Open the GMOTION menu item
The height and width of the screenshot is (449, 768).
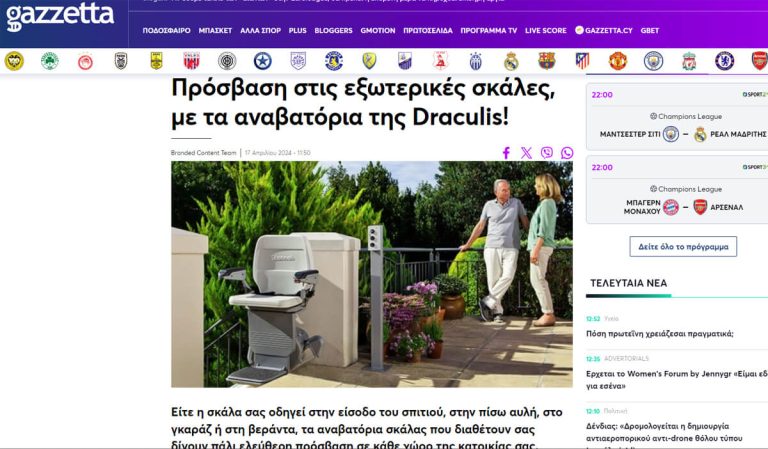[x=378, y=30]
